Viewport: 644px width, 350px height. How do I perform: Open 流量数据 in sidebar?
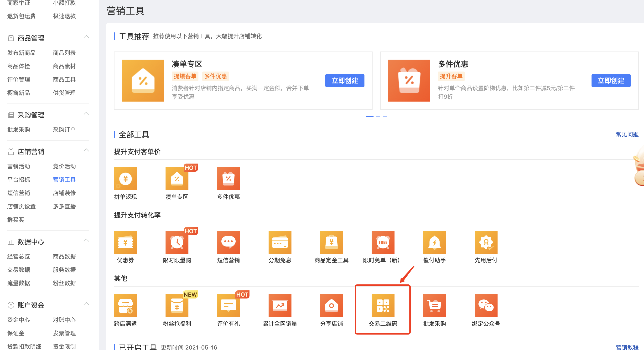pyautogui.click(x=19, y=283)
